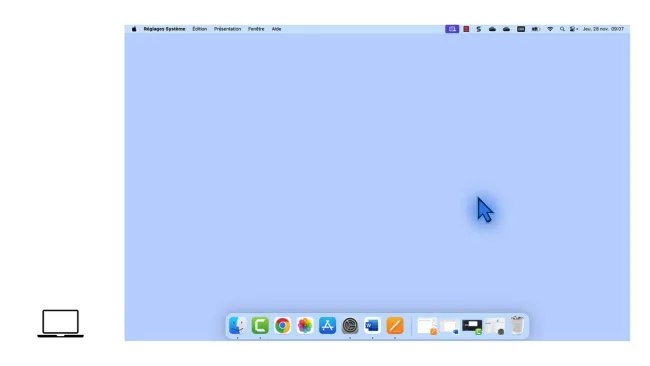This screenshot has width=650, height=366.
Task: Open Pages app in the Dock
Action: pos(395,325)
